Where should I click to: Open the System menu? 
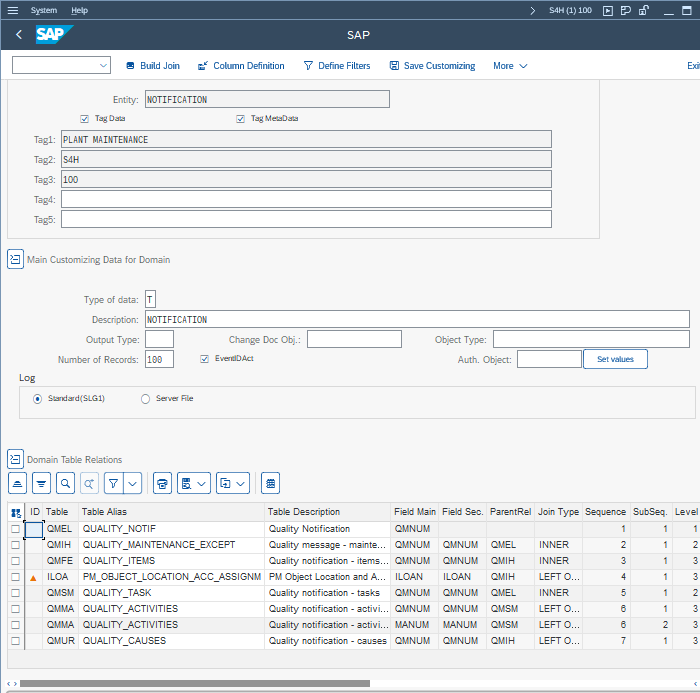[44, 10]
